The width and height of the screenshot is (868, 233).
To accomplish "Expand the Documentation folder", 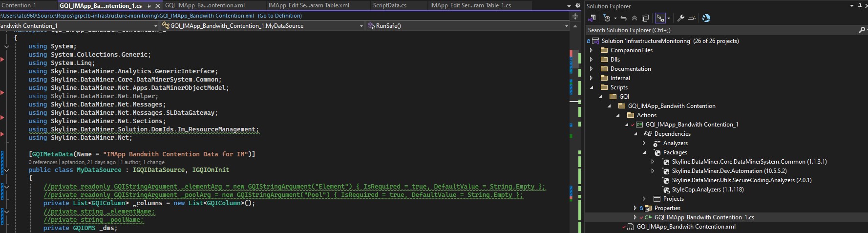I will coord(592,69).
